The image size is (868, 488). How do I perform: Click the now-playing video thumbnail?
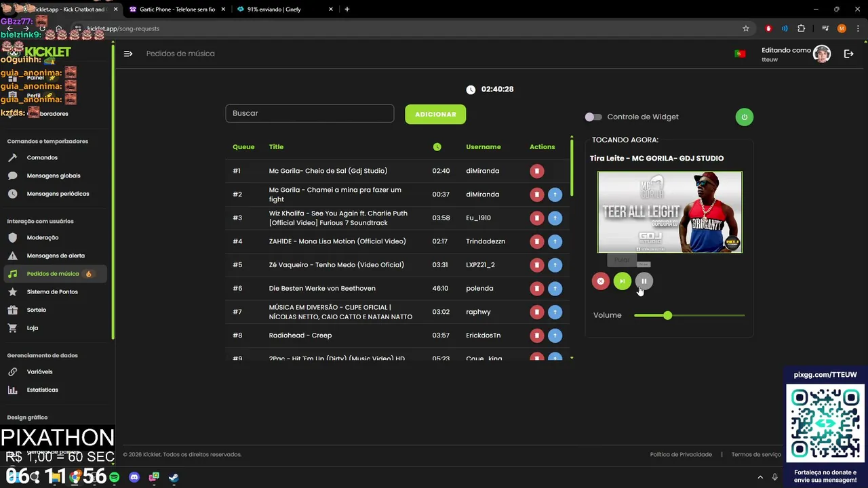[x=670, y=212]
